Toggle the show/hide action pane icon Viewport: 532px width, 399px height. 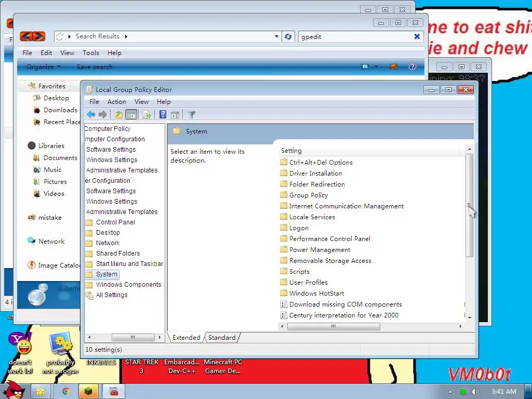tap(175, 115)
